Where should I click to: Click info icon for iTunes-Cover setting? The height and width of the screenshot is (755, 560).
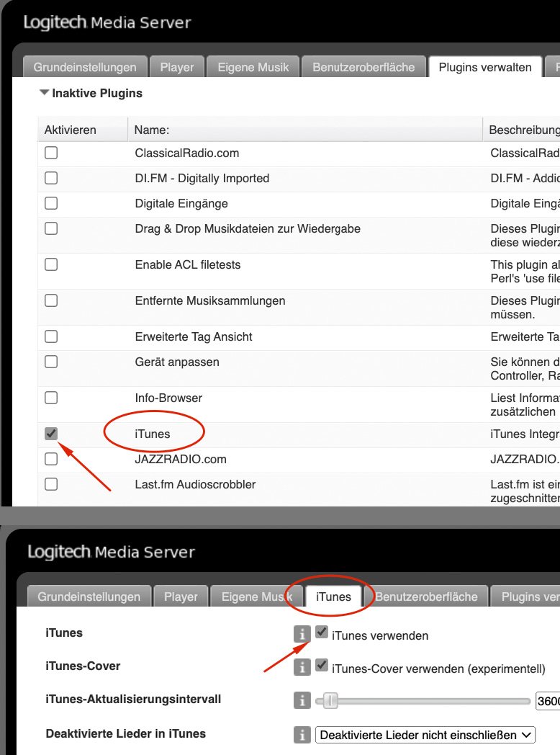point(302,667)
